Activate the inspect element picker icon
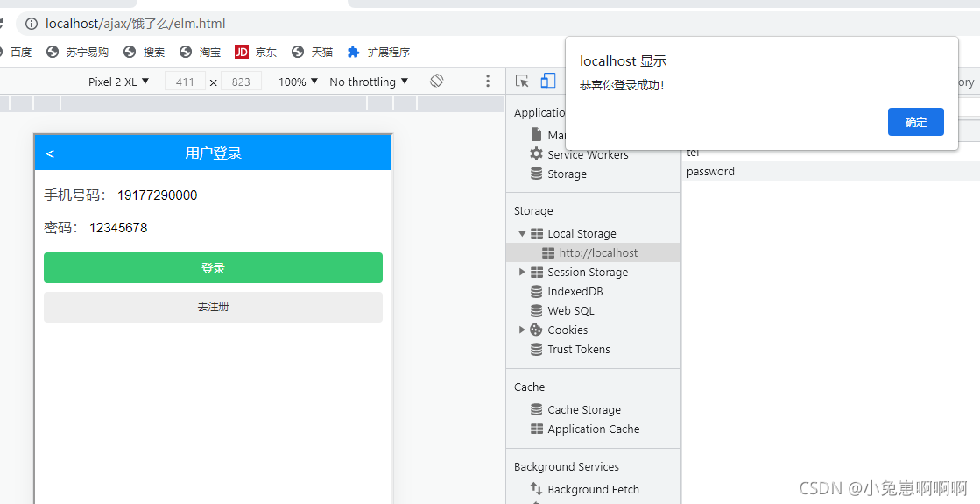The height and width of the screenshot is (504, 980). 522,82
